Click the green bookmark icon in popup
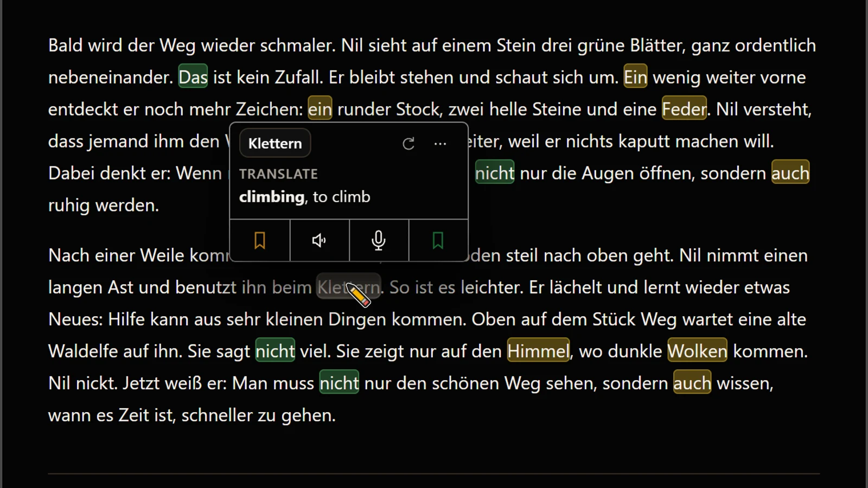The height and width of the screenshot is (488, 868). [x=438, y=240]
